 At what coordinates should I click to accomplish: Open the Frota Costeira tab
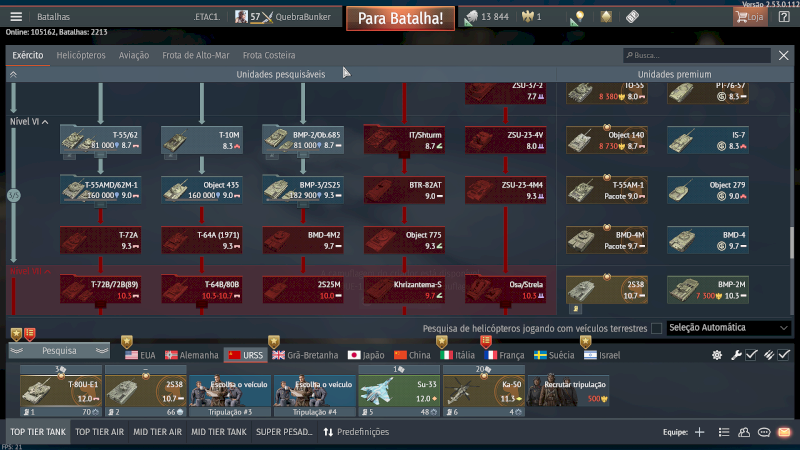coord(269,55)
